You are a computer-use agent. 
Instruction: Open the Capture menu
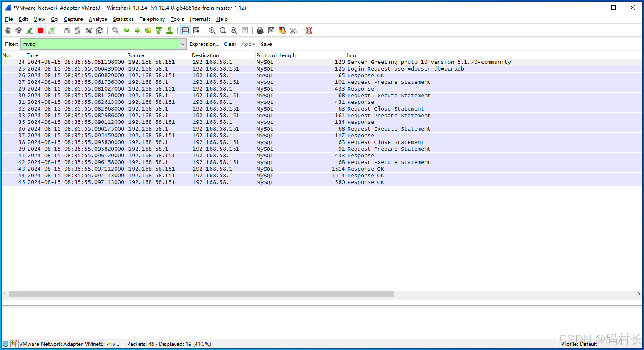(73, 19)
